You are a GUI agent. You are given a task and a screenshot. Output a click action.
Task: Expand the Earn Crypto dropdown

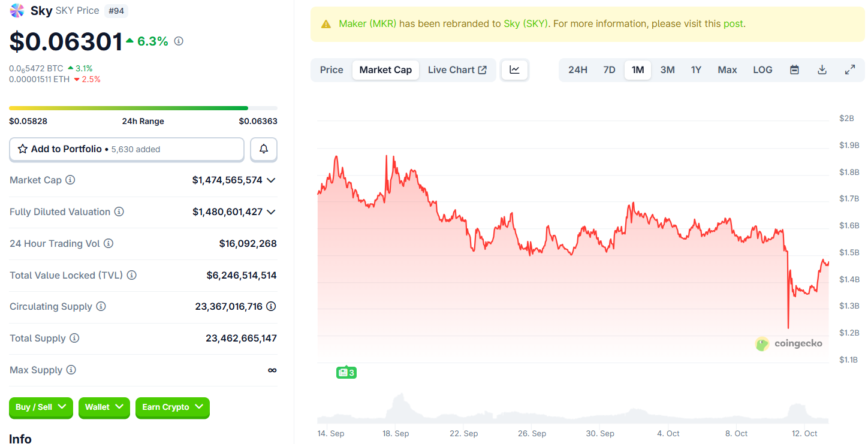(172, 408)
